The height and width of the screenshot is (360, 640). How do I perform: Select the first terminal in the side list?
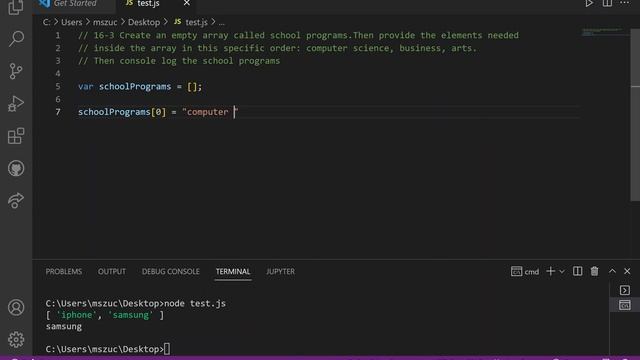coord(624,290)
